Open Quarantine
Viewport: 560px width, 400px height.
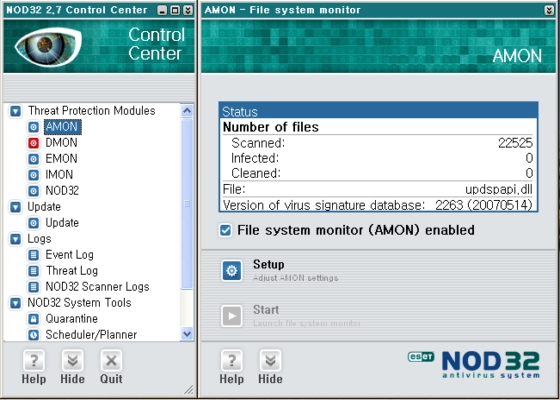coord(71,319)
